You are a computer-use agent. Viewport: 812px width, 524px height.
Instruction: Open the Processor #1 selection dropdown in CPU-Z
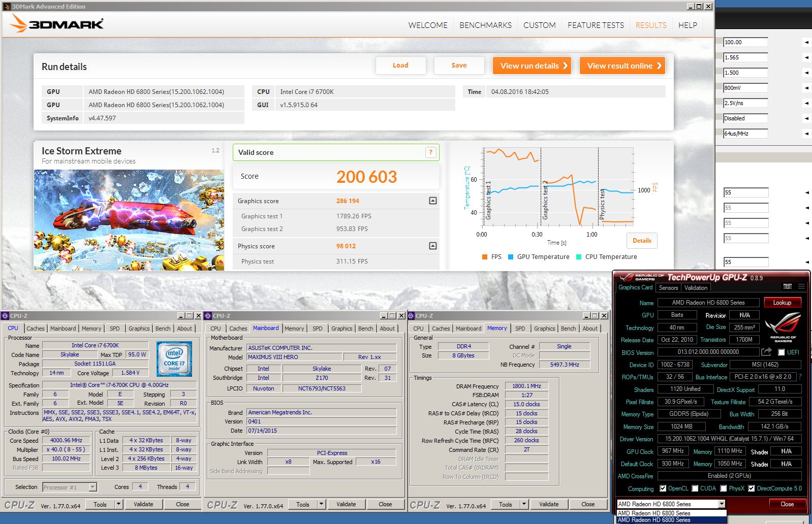click(92, 487)
